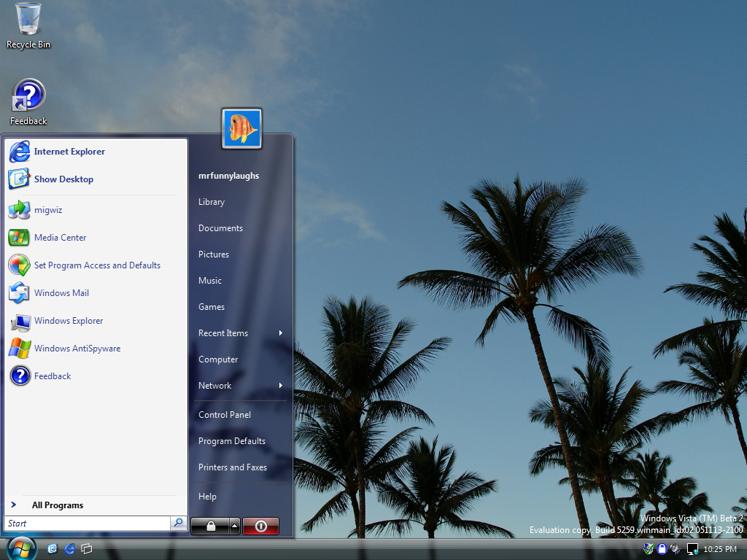Viewport: 747px width, 560px height.
Task: Click into the Start search box
Action: pos(86,524)
